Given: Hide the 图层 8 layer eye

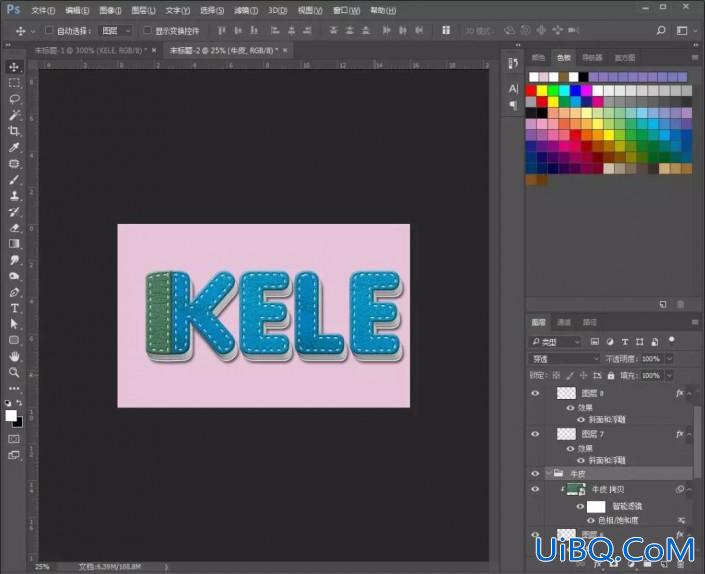Looking at the screenshot, I should tap(535, 393).
